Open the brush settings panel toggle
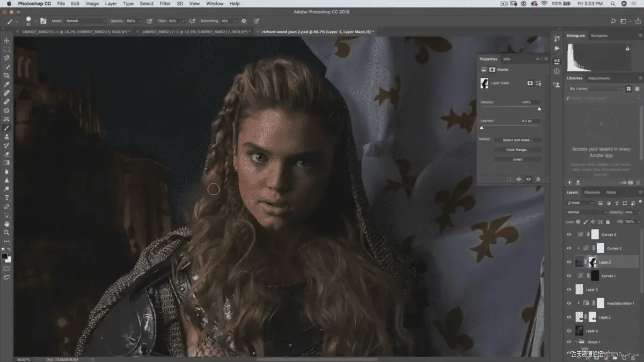 pyautogui.click(x=43, y=21)
